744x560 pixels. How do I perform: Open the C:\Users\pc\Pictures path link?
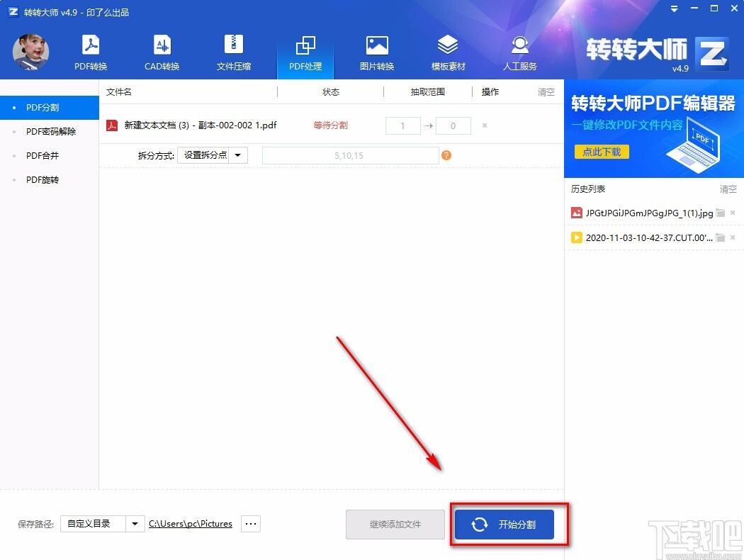[x=191, y=524]
